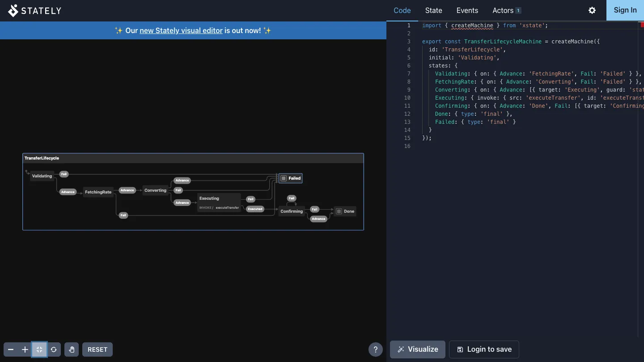Open the settings gear

(592, 10)
